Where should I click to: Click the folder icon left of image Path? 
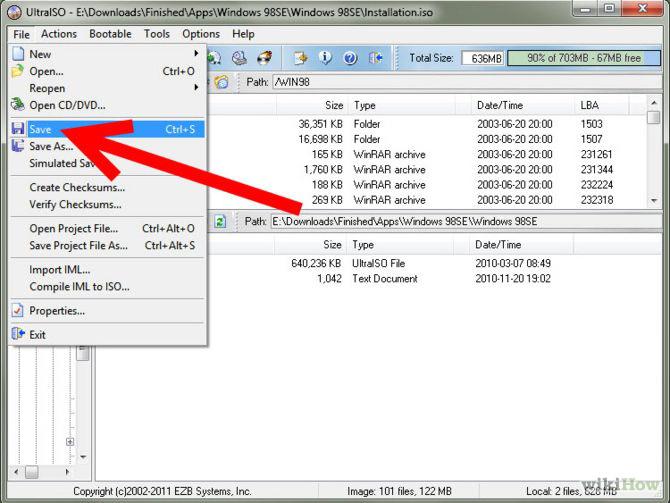pyautogui.click(x=222, y=82)
